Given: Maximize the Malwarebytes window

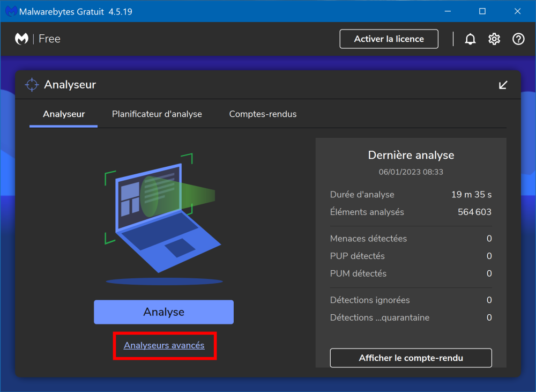Looking at the screenshot, I should (482, 11).
